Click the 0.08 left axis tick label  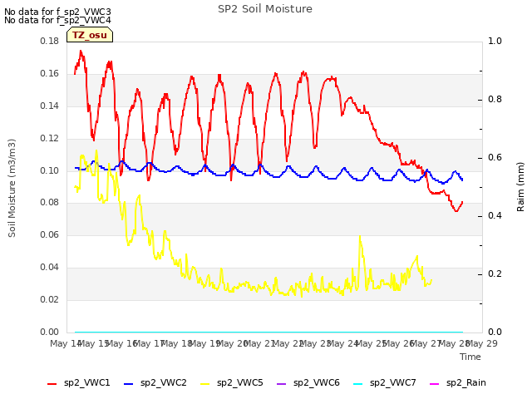[x=50, y=203]
